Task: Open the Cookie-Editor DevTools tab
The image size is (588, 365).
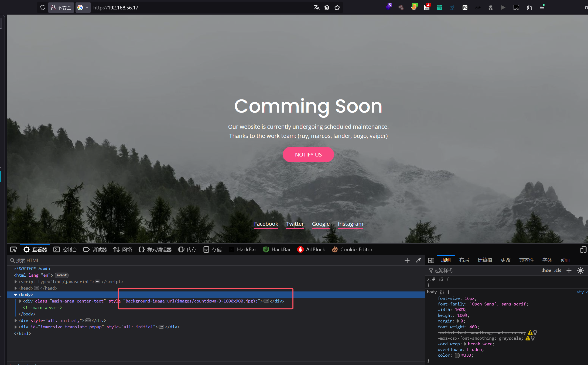Action: tap(352, 249)
